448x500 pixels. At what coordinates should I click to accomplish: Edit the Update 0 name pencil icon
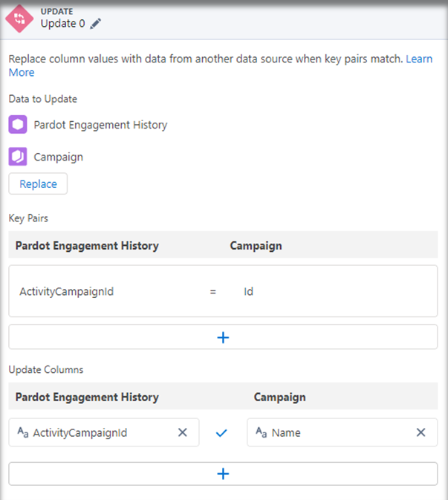point(95,24)
